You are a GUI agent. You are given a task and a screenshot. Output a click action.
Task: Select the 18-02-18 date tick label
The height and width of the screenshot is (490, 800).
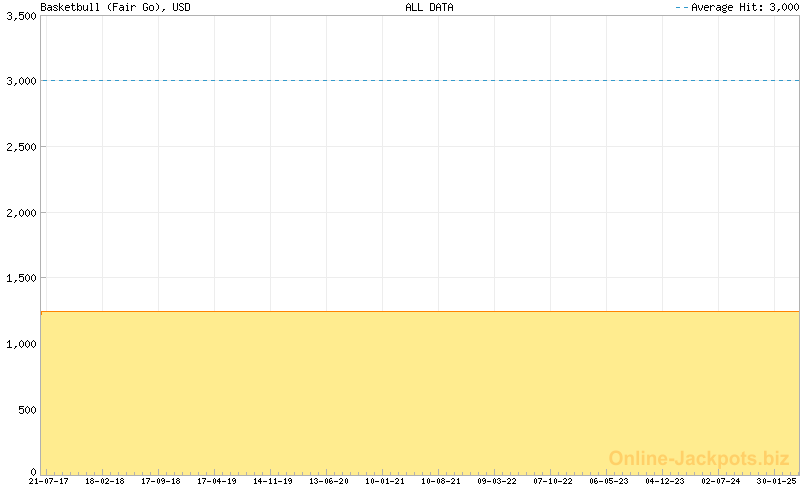tap(104, 481)
